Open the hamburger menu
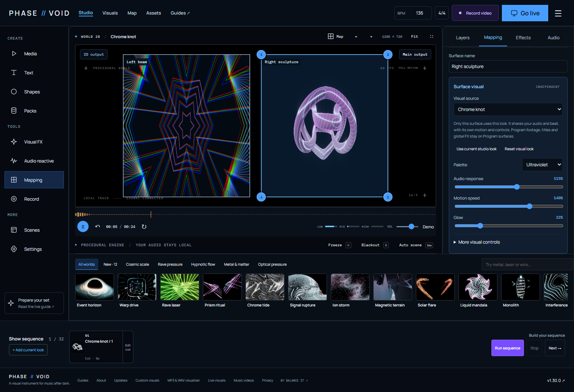Viewport: 574px width, 392px height. (558, 13)
